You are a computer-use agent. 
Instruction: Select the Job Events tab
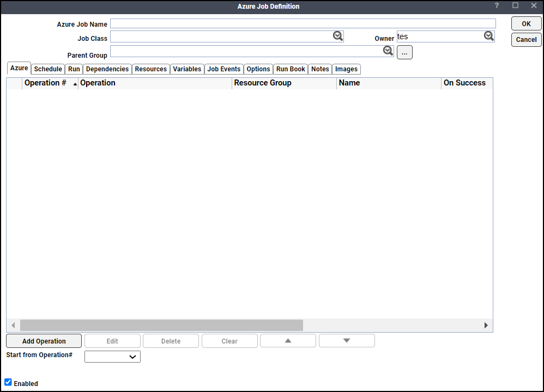(224, 69)
